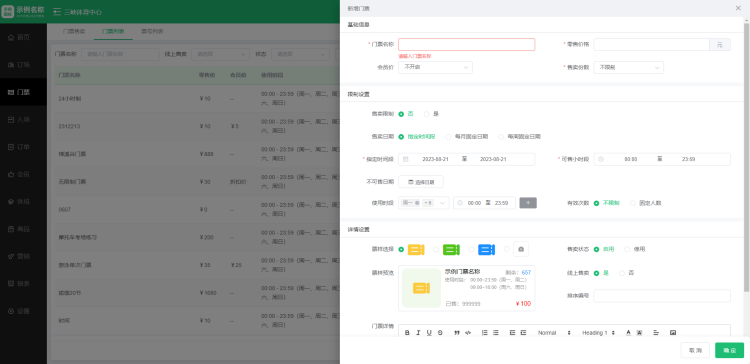Set 售卖限制 to 是
The width and height of the screenshot is (750, 364).
pyautogui.click(x=431, y=114)
